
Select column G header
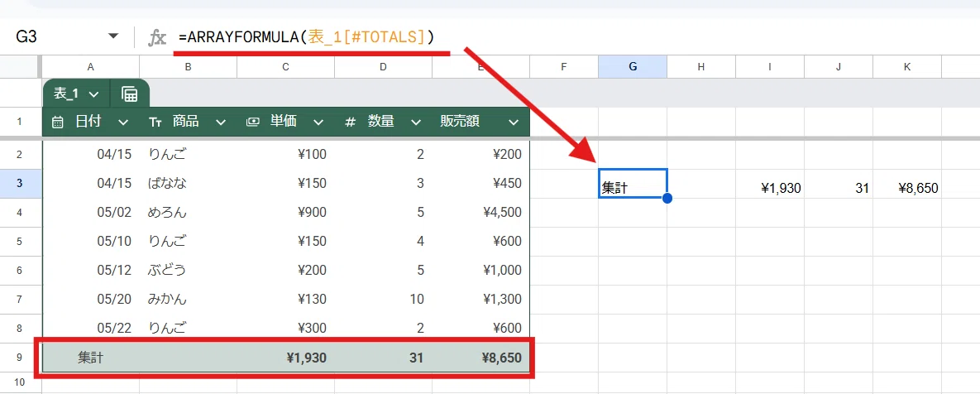tap(633, 67)
